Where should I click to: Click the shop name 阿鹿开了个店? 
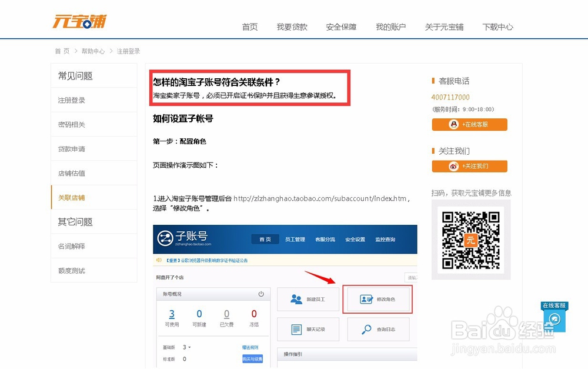point(170,277)
